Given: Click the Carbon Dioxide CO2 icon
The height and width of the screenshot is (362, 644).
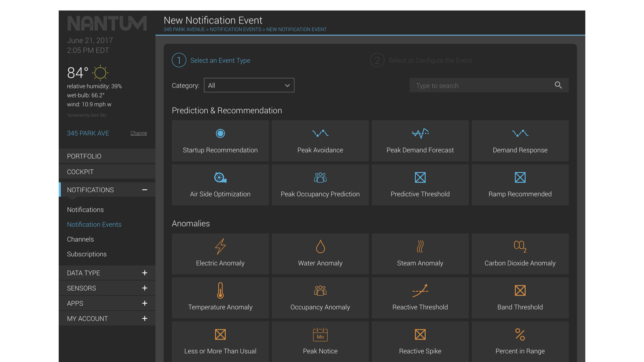Looking at the screenshot, I should 520,246.
